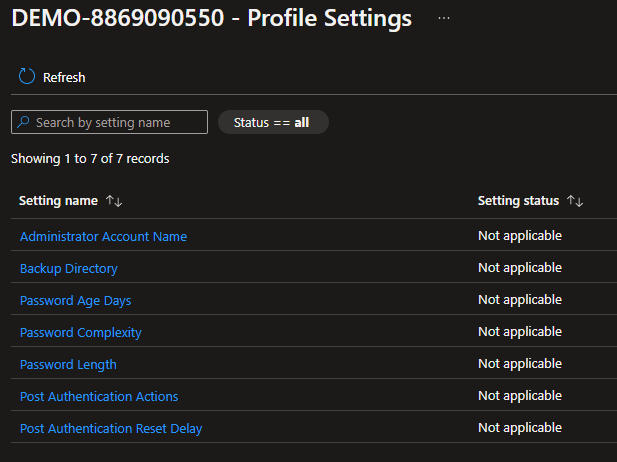The width and height of the screenshot is (617, 462).
Task: Select the Password Age Days link
Action: (75, 301)
